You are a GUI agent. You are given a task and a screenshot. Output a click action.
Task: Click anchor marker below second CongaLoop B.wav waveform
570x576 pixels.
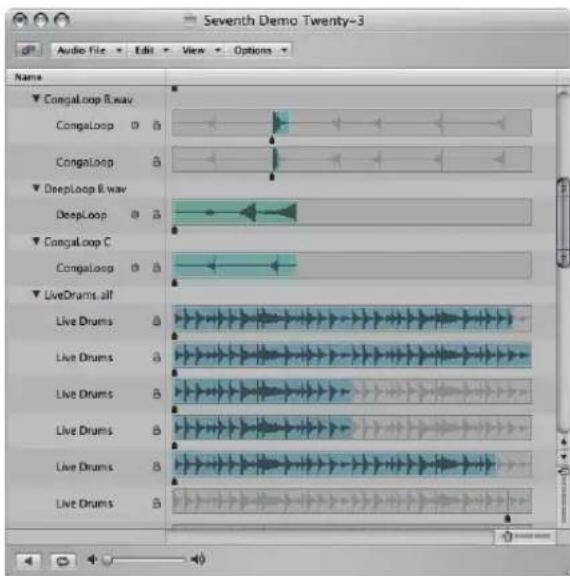click(272, 177)
